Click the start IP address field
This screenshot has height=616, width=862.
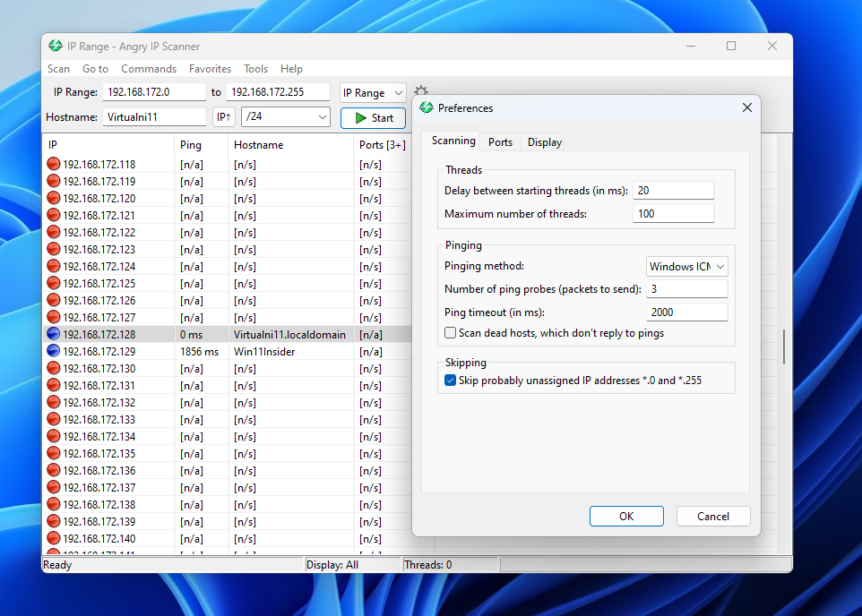(154, 91)
